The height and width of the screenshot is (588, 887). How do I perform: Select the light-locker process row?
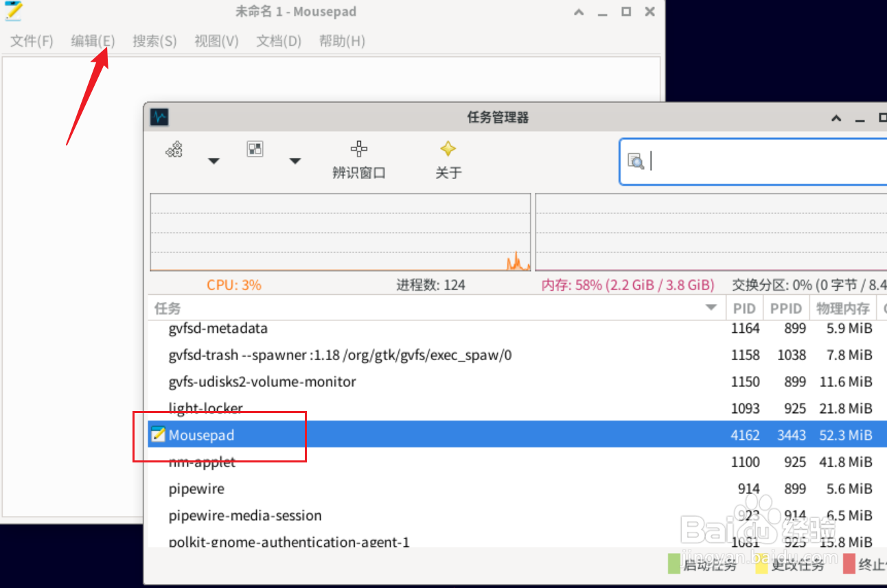point(517,408)
